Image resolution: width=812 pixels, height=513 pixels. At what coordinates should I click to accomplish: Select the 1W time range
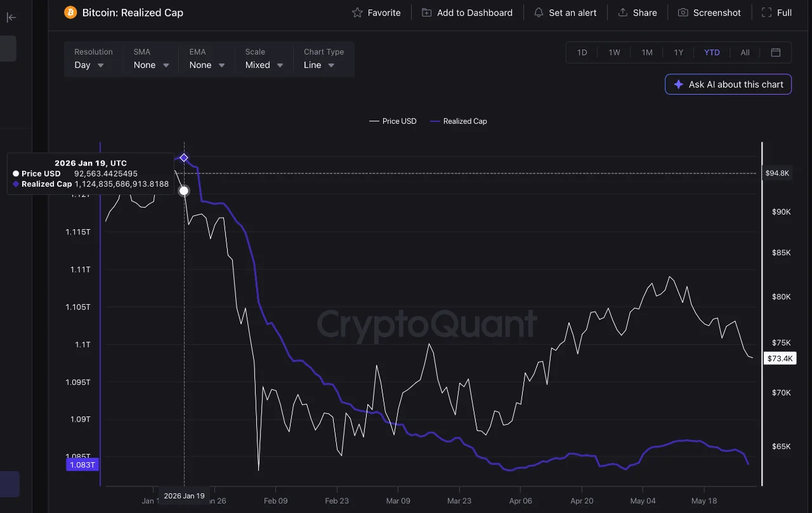pyautogui.click(x=614, y=53)
